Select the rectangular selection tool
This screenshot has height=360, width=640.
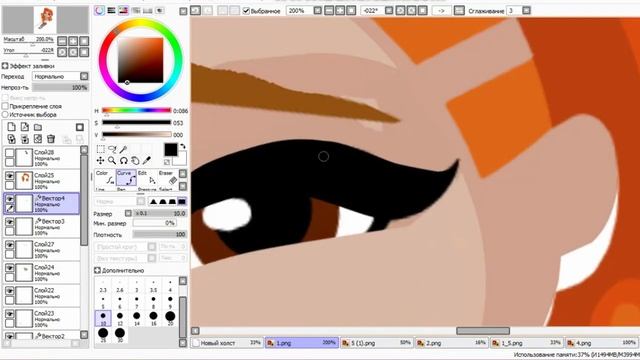(x=100, y=149)
